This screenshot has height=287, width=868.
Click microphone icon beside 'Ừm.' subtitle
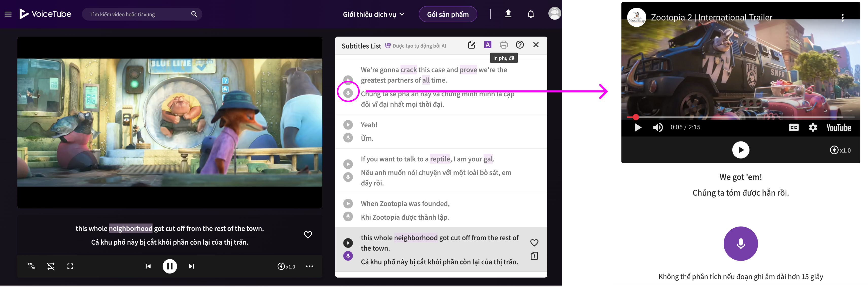coord(348,138)
